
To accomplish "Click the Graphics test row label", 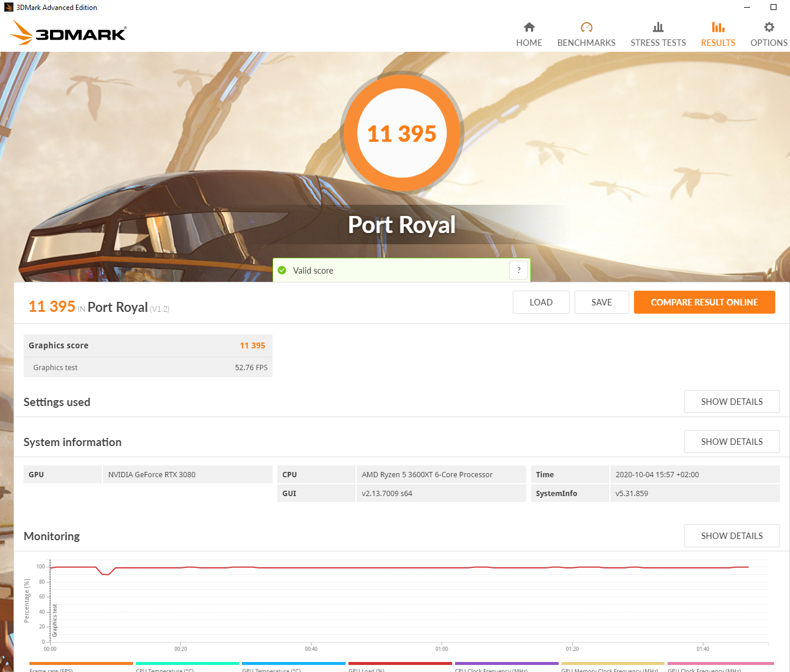I will 55,367.
